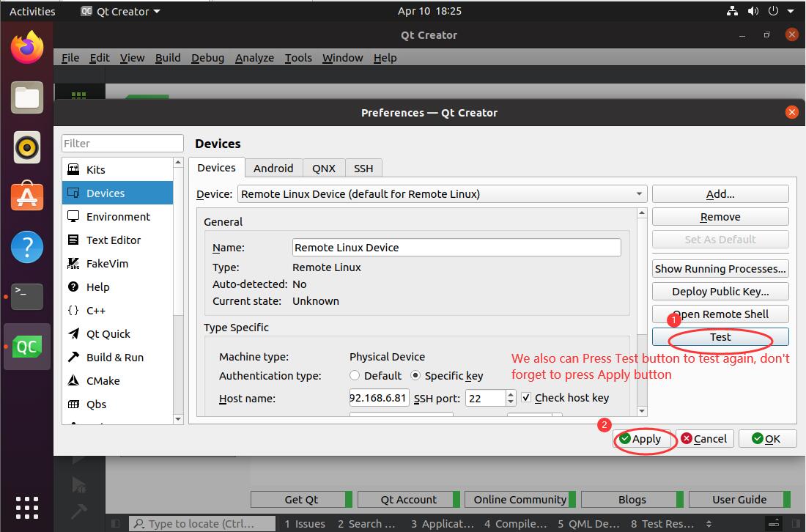The height and width of the screenshot is (532, 806).
Task: Switch to the Android tab
Action: point(273,168)
